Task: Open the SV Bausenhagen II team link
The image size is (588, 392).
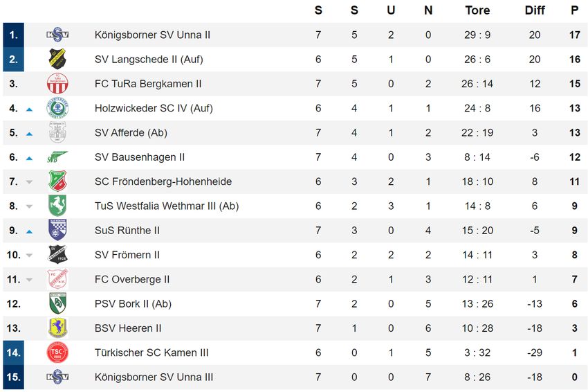Action: pos(140,157)
